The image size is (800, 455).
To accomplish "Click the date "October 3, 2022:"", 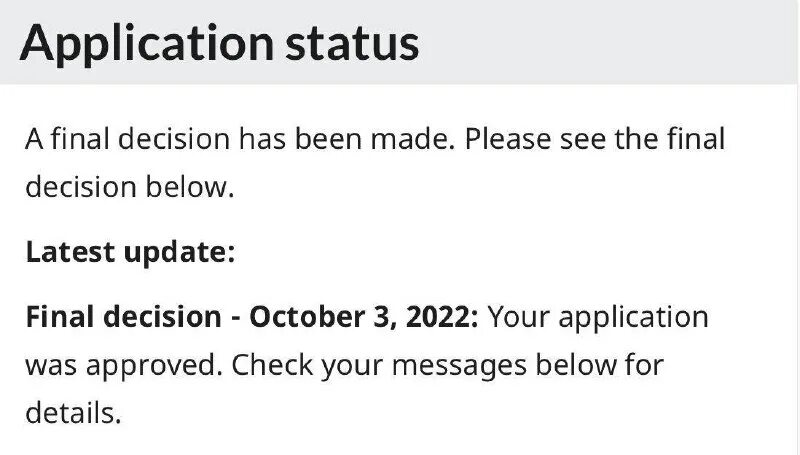I will tap(365, 317).
